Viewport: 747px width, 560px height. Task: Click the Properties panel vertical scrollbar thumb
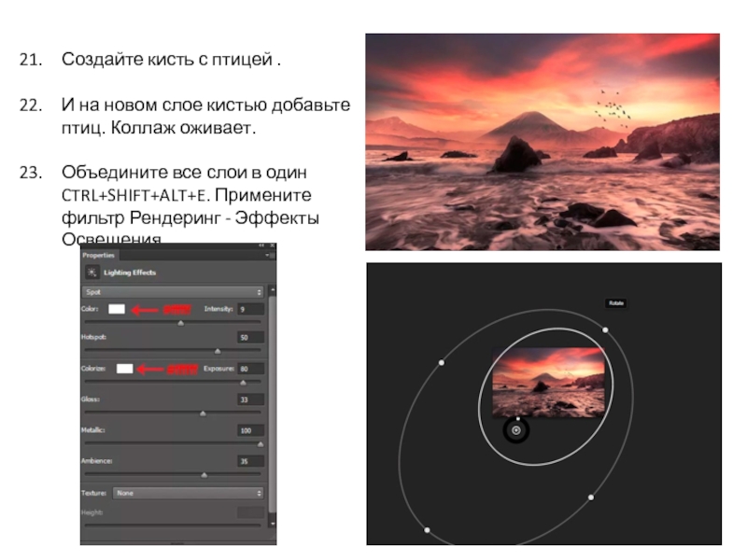pyautogui.click(x=273, y=404)
